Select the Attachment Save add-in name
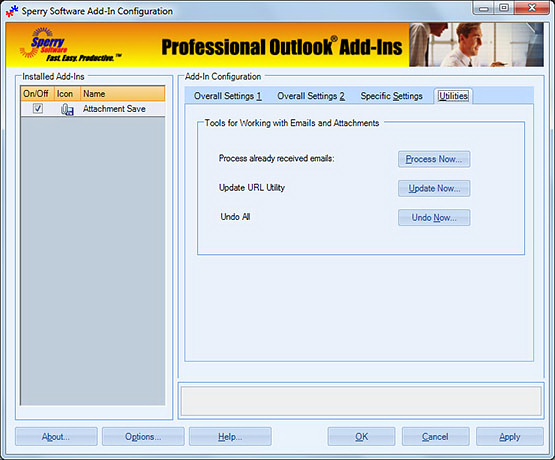 pyautogui.click(x=114, y=109)
